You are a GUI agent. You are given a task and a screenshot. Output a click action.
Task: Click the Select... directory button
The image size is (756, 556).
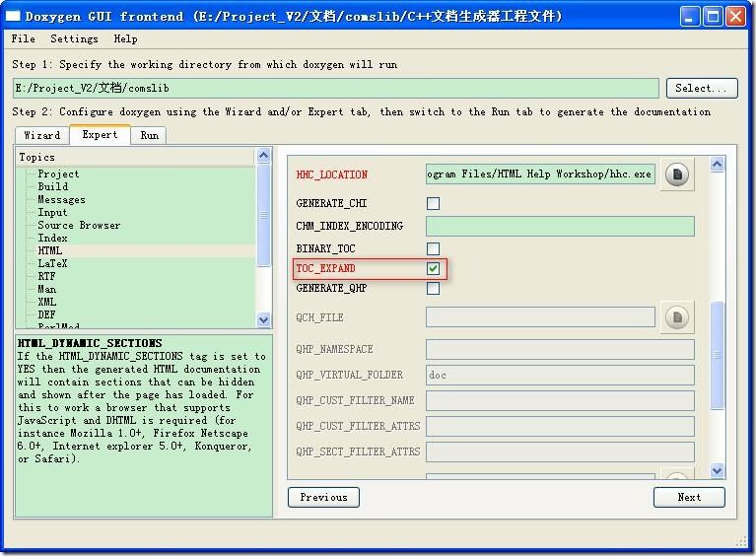coord(702,89)
